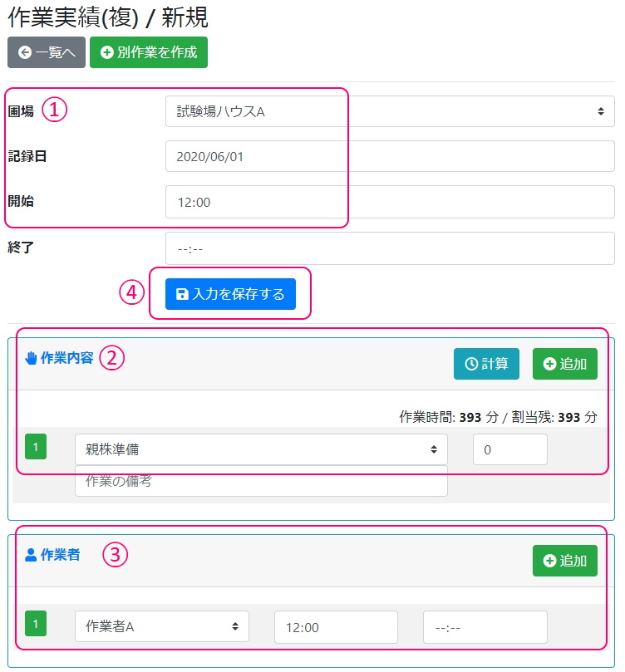Click the 作業者 section heading
The height and width of the screenshot is (672, 625).
60,555
